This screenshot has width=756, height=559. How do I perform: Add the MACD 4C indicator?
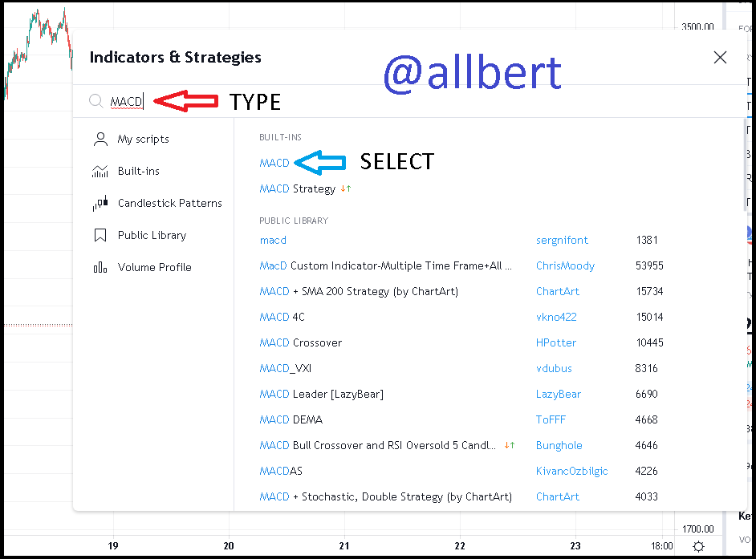tap(282, 317)
